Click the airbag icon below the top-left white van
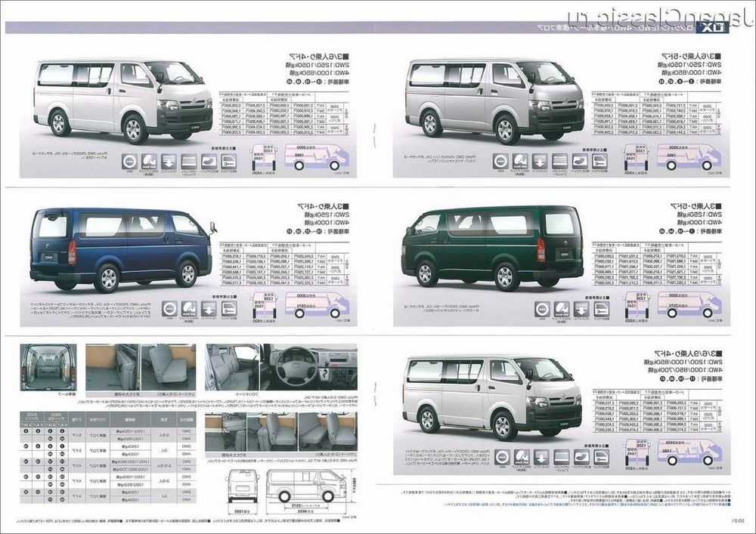The image size is (756, 534). click(x=149, y=162)
